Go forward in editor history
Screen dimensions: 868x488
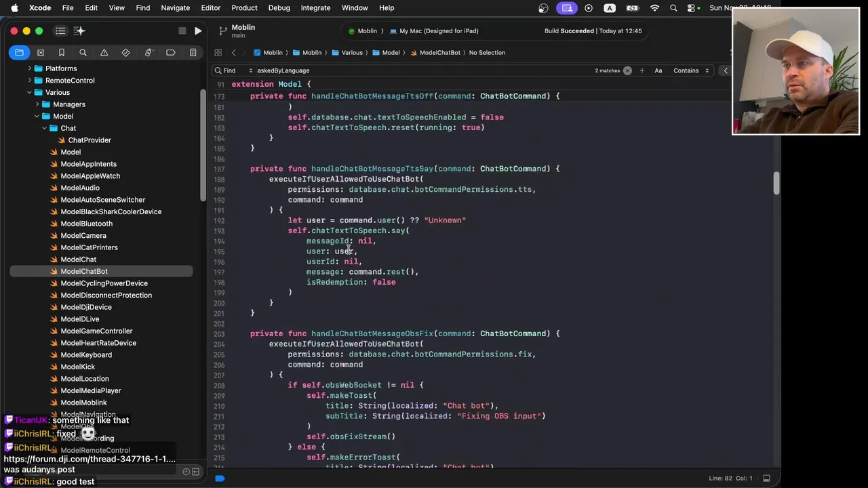point(245,52)
